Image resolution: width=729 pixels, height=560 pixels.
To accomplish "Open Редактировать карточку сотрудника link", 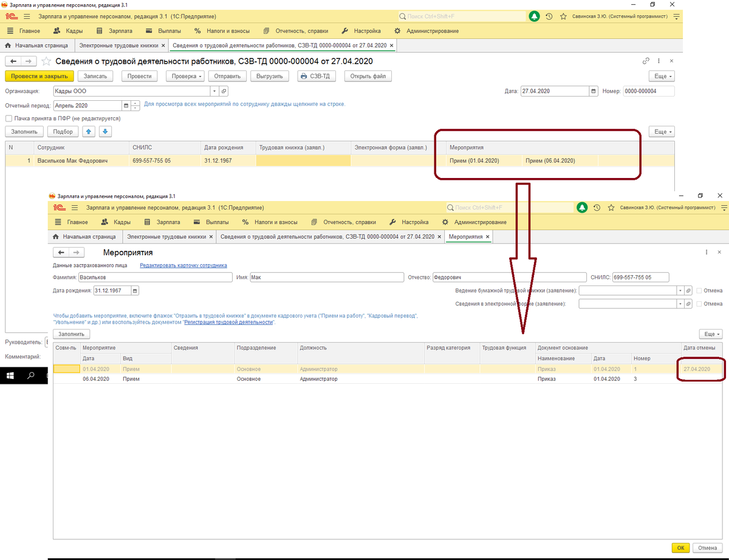I will (x=183, y=265).
